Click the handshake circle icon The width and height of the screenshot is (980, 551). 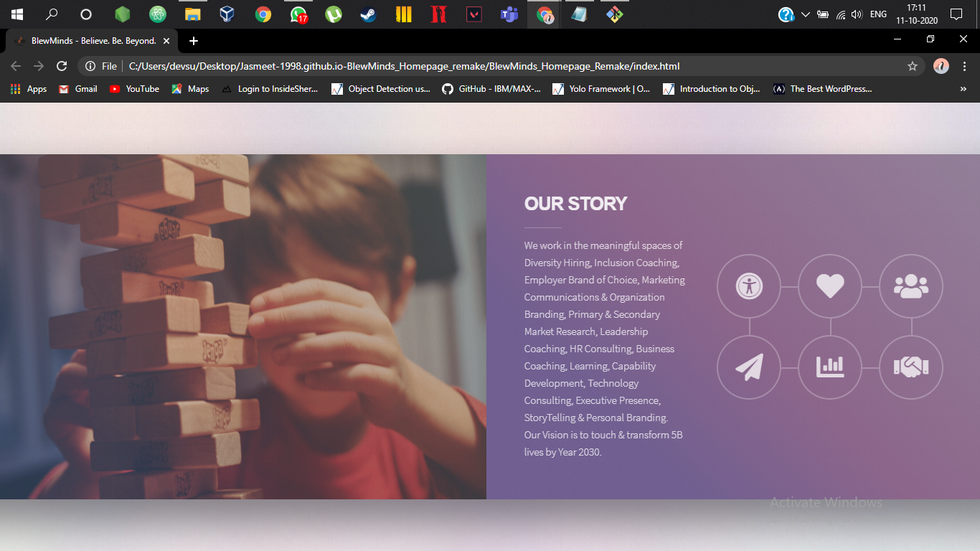click(x=911, y=367)
